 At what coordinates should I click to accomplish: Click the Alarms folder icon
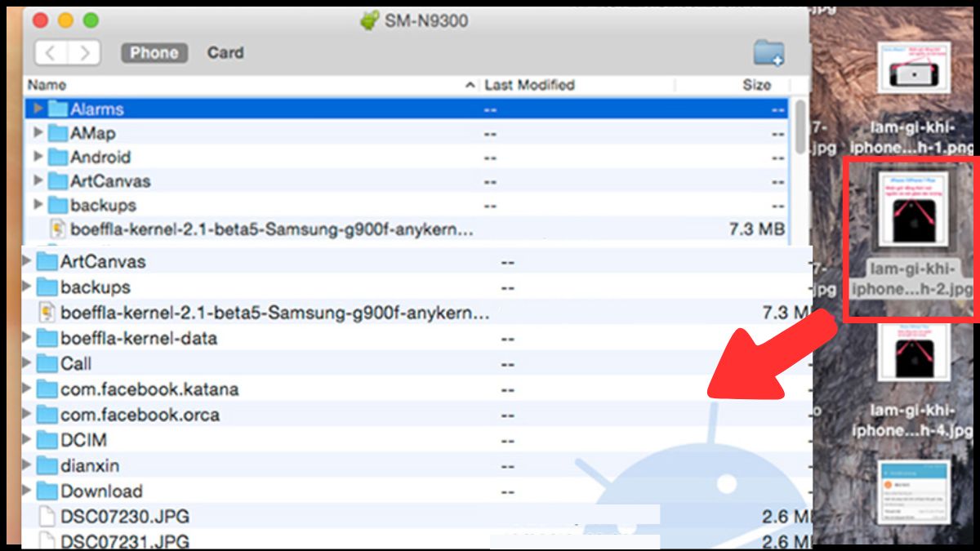57,109
